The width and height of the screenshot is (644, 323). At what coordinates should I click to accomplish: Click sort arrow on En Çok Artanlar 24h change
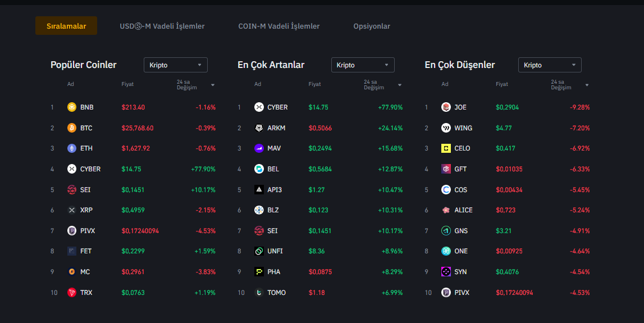tap(400, 85)
